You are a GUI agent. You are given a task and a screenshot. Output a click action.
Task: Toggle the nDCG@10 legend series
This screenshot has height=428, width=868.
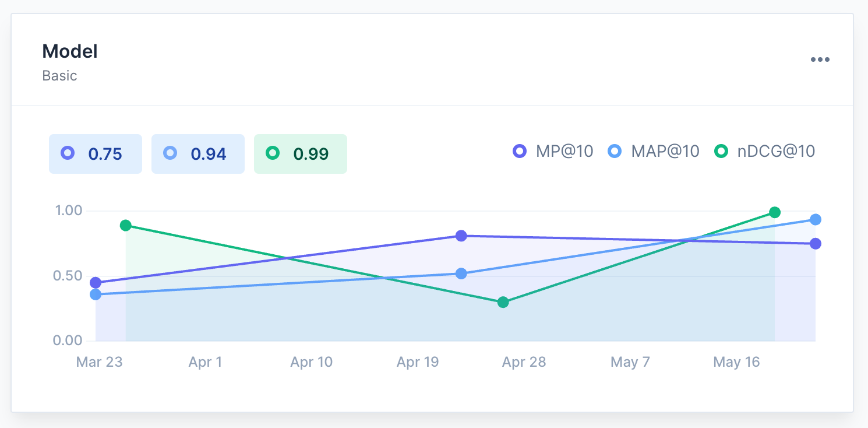point(765,152)
